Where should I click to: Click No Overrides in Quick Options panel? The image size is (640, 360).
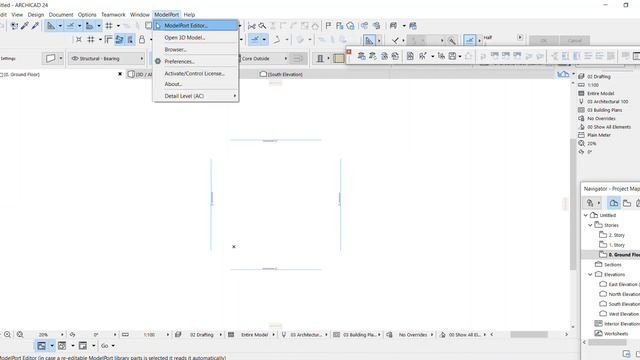(x=601, y=118)
